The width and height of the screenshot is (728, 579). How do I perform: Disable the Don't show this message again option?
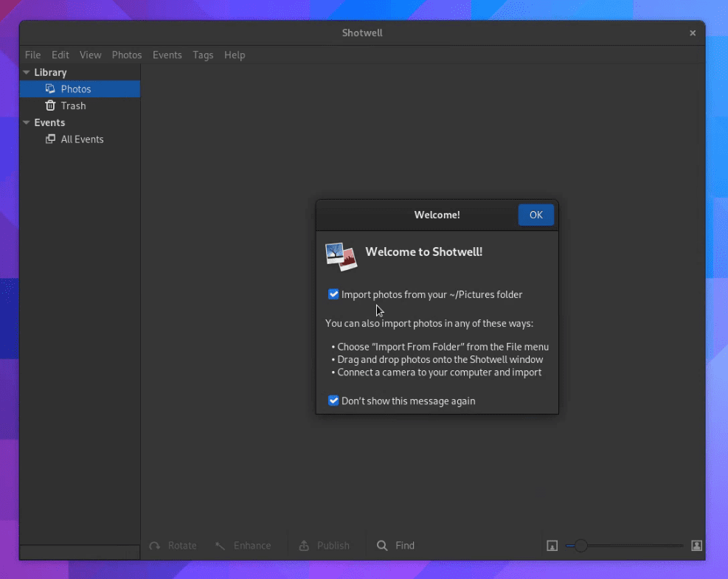pos(333,401)
